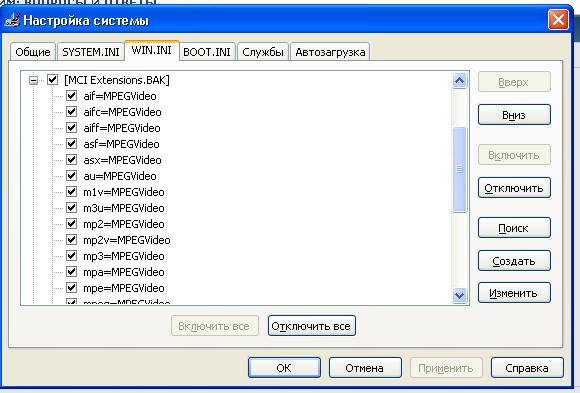Uncheck the asf=MPEGVideo checkbox
Viewport: 580px width, 393px height.
coord(71,144)
